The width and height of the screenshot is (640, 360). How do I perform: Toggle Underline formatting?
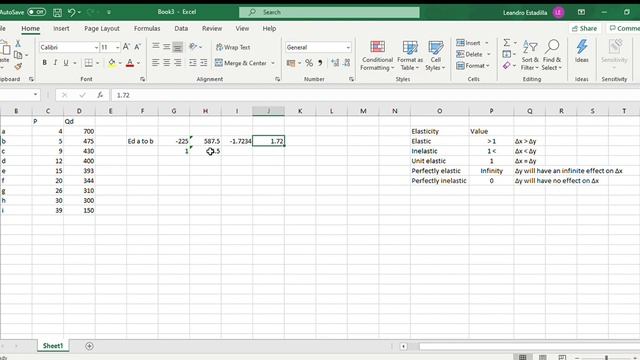point(65,63)
